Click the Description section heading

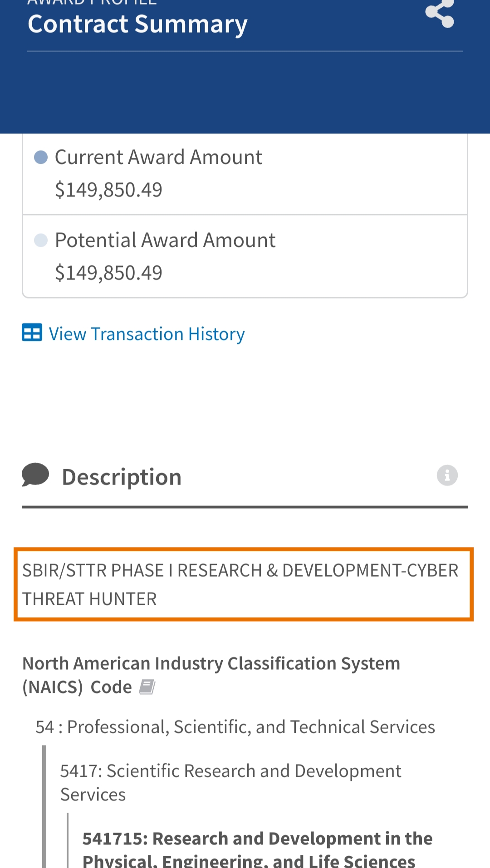(x=122, y=477)
